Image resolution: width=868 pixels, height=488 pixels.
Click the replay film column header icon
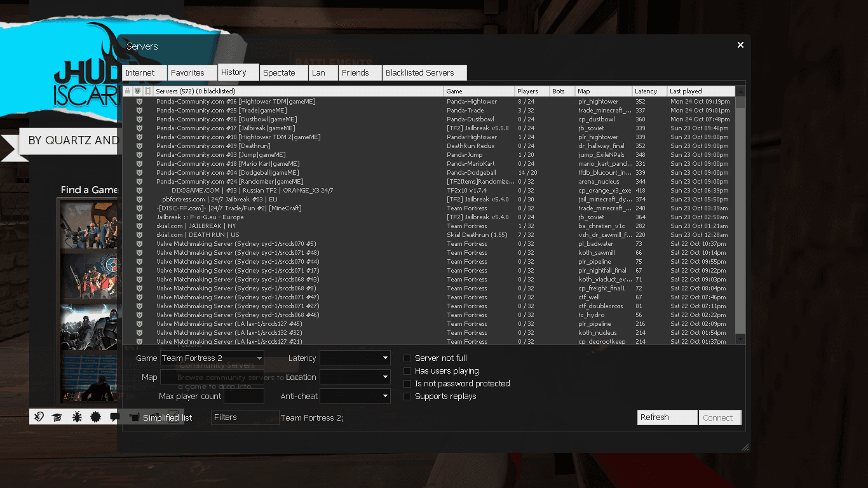[x=148, y=91]
